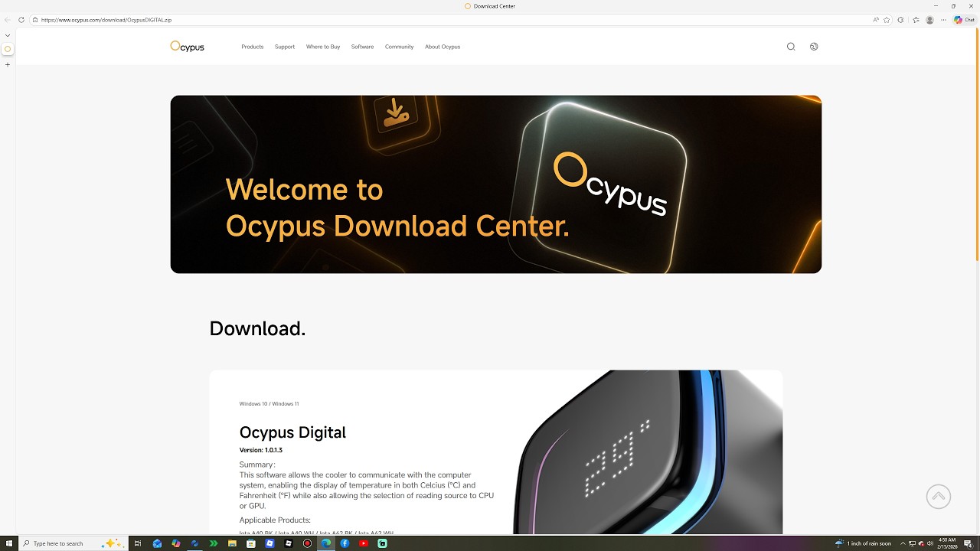This screenshot has width=980, height=551.
Task: Expand the vertical tabs chevron
Action: (8, 35)
